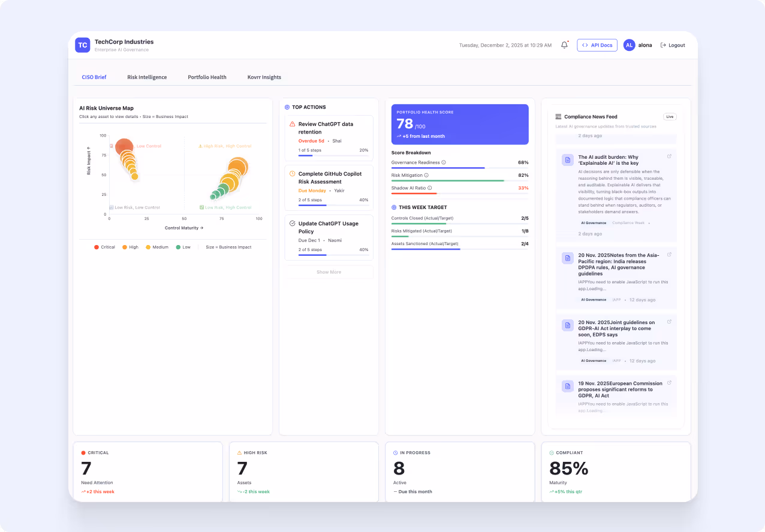Viewport: 765px width, 532px height.
Task: Open the API Docs page
Action: tap(597, 45)
